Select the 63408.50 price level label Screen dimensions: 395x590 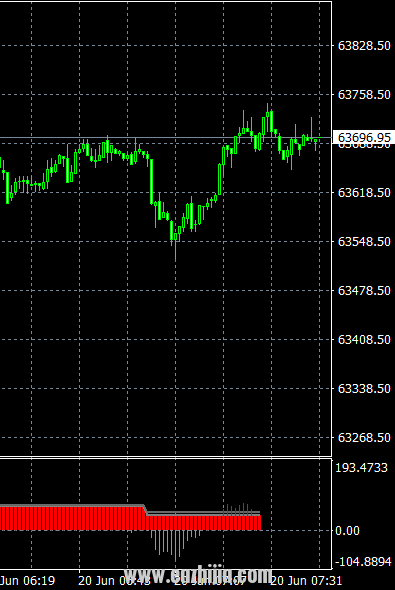(364, 340)
